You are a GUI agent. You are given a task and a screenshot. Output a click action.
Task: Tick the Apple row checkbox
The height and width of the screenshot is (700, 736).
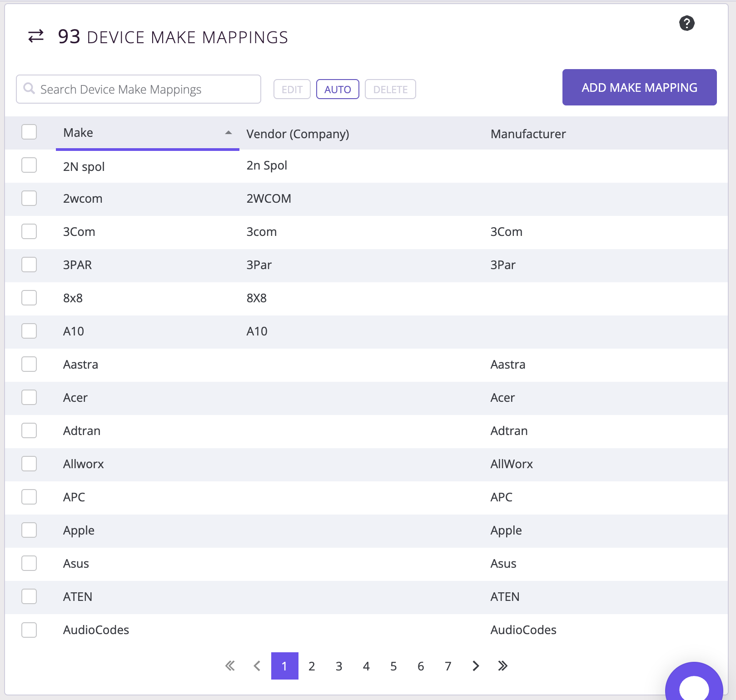29,530
